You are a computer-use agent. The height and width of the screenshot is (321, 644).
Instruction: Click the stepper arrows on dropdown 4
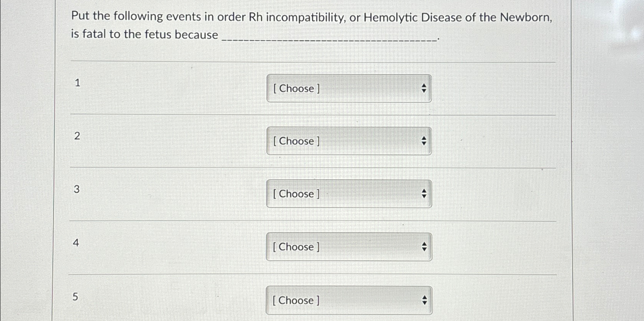[425, 246]
